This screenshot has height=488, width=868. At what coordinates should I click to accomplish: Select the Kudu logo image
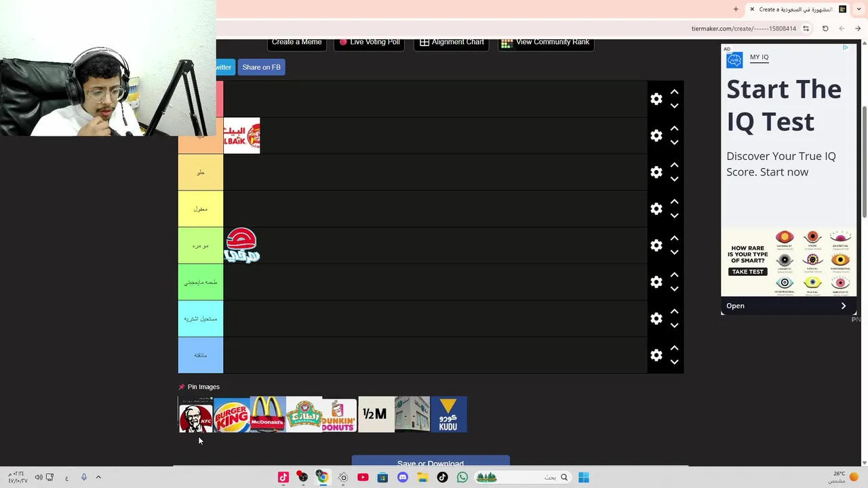coord(448,415)
